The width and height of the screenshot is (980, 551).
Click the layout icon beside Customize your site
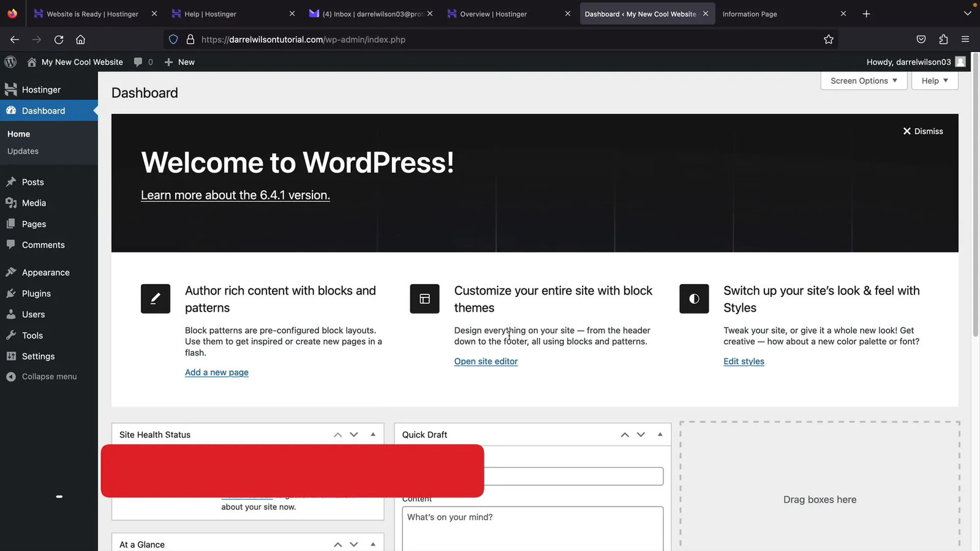[x=424, y=299]
